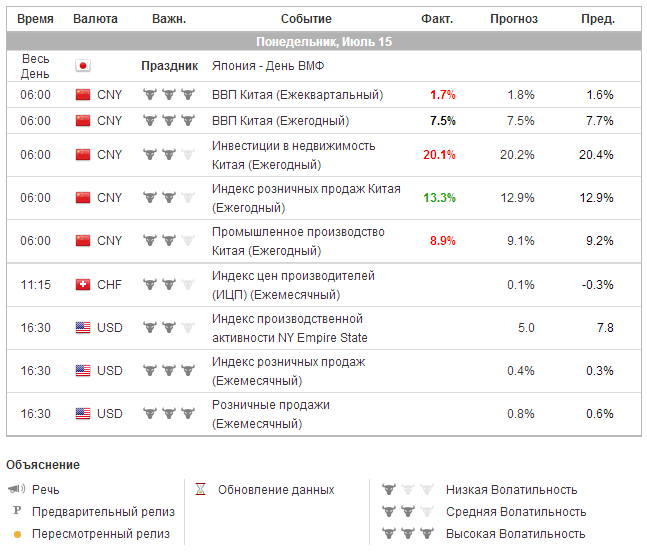Sort by the Событие column header
The height and width of the screenshot is (554, 647).
coord(306,19)
